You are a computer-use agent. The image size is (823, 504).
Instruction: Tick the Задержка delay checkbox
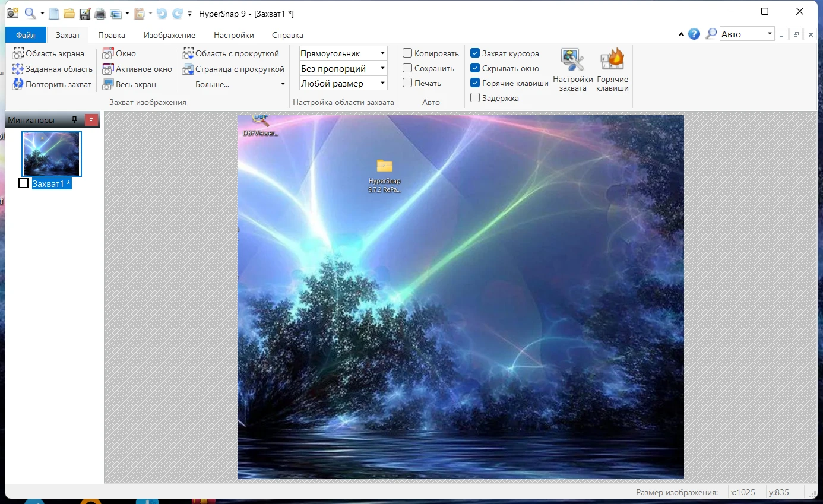[475, 98]
